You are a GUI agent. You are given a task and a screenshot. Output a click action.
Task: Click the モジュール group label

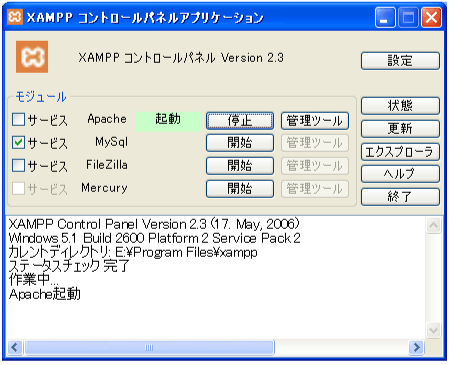tap(41, 97)
